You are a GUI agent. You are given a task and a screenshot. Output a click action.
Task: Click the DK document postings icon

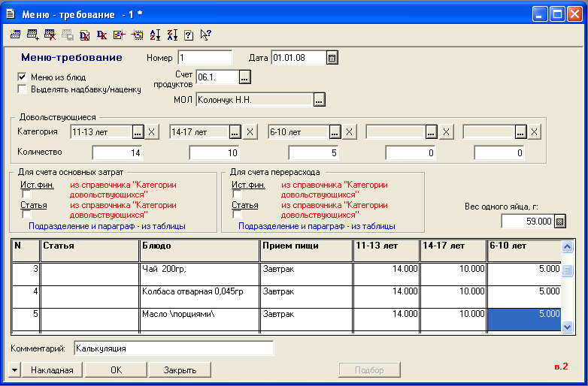click(85, 35)
